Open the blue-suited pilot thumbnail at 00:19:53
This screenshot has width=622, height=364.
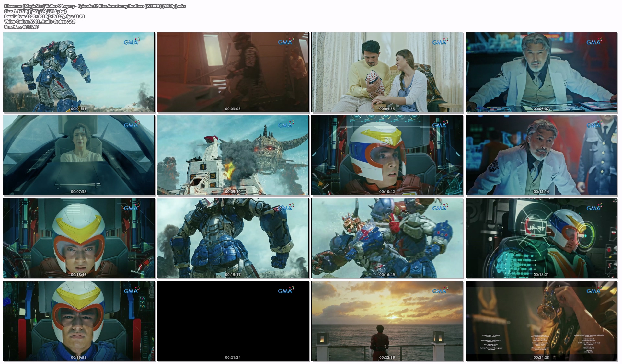click(x=79, y=321)
